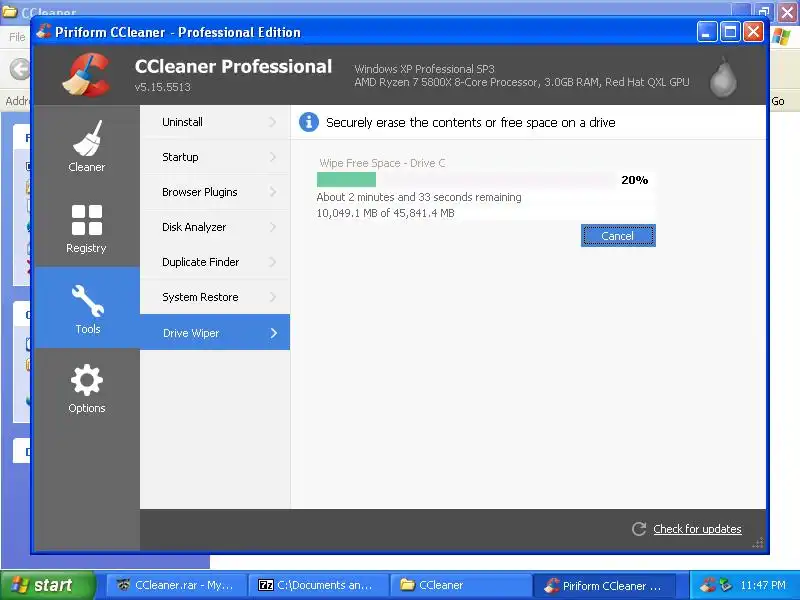Open the Registry section icon
The image size is (800, 600).
(x=87, y=220)
